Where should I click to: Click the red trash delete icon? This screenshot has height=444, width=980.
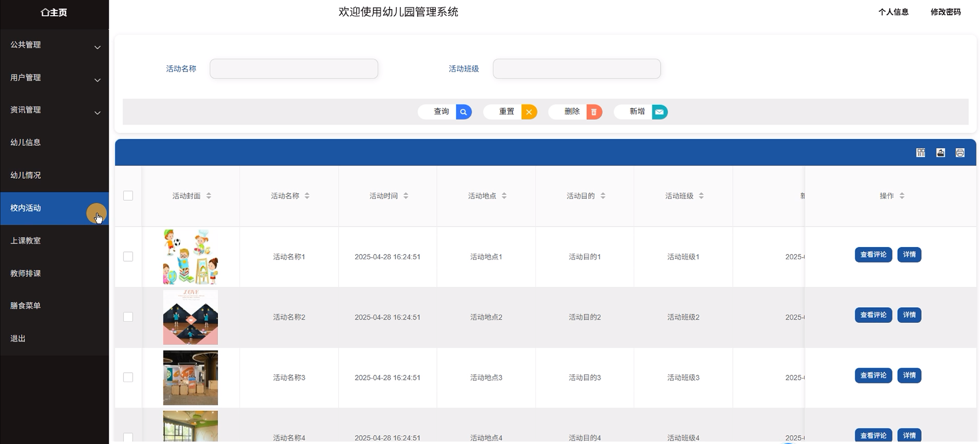(x=594, y=112)
